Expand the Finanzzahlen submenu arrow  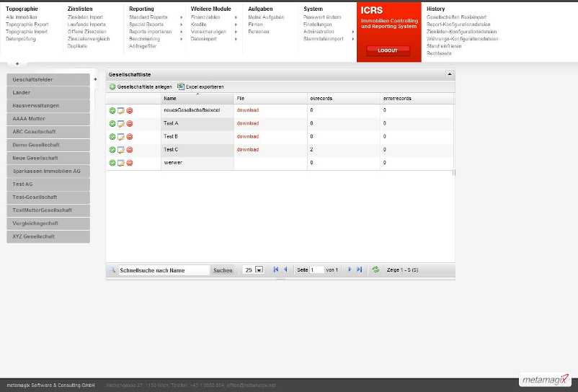coord(236,17)
